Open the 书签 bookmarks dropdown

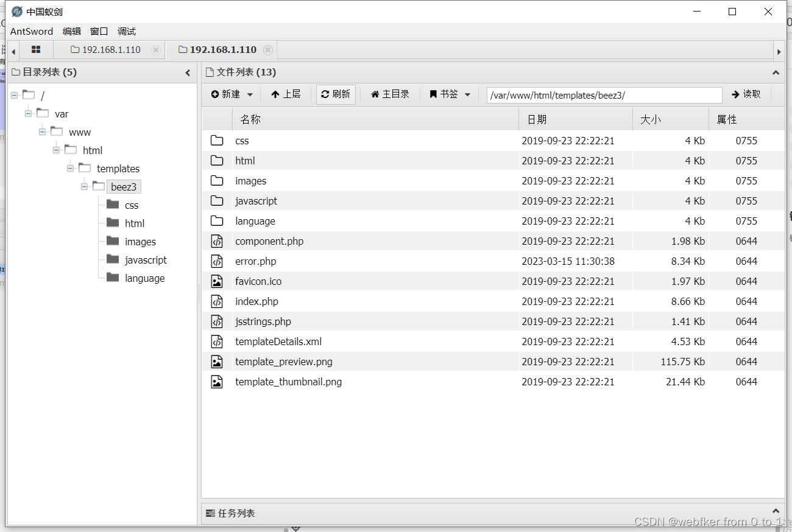pyautogui.click(x=450, y=94)
